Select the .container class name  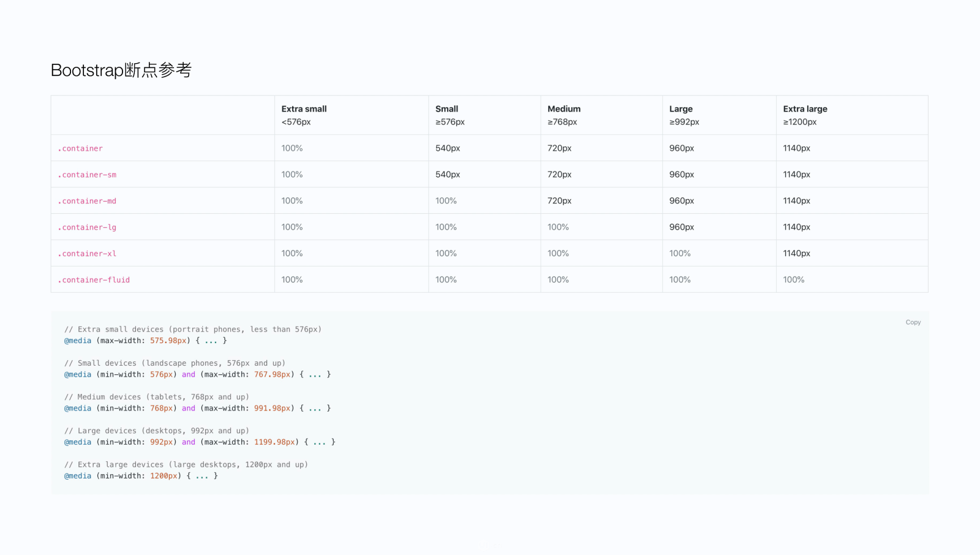pyautogui.click(x=80, y=148)
